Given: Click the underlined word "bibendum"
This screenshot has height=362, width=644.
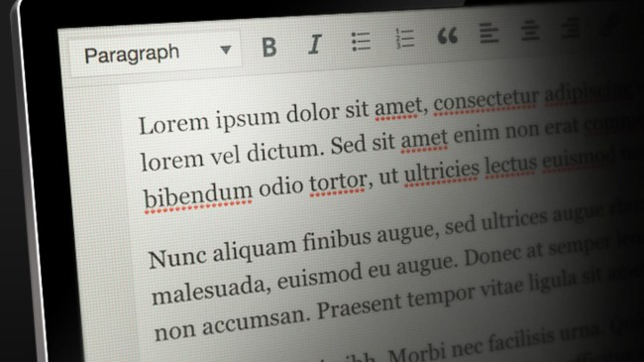Looking at the screenshot, I should point(198,195).
